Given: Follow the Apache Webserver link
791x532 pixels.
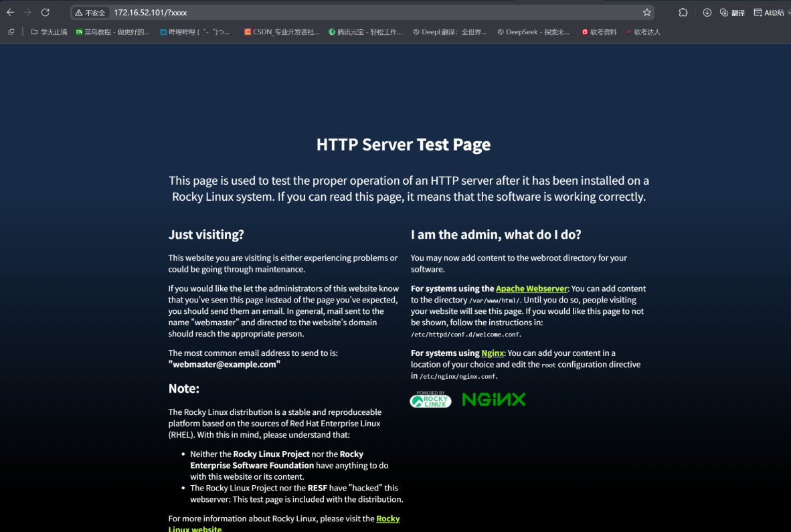Looking at the screenshot, I should click(532, 288).
